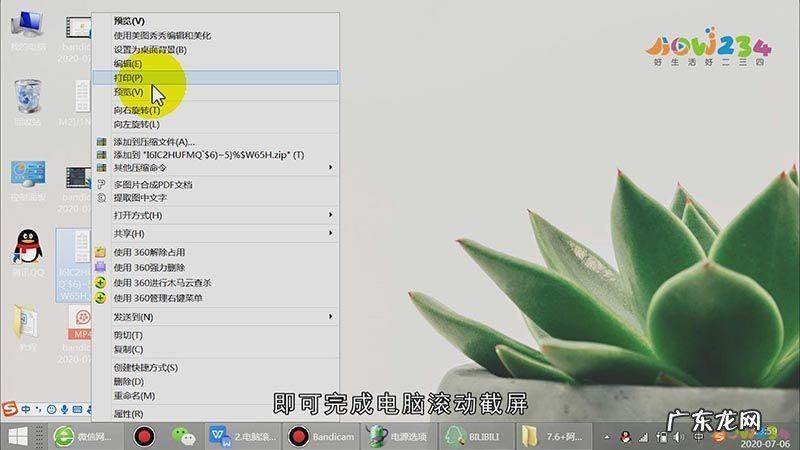This screenshot has height=450, width=800.
Task: Select the highlighted 打印(P) entry
Action: (x=215, y=78)
